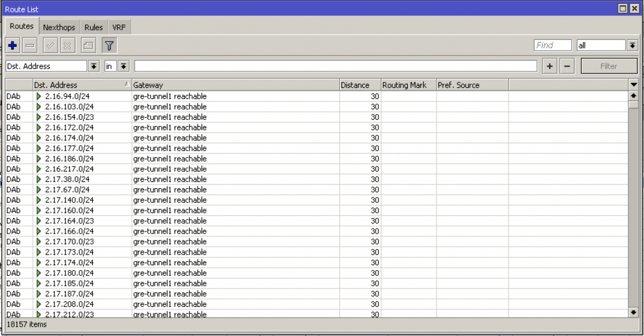This screenshot has width=644, height=336.
Task: Click the checkmark Enable route icon
Action: [50, 46]
